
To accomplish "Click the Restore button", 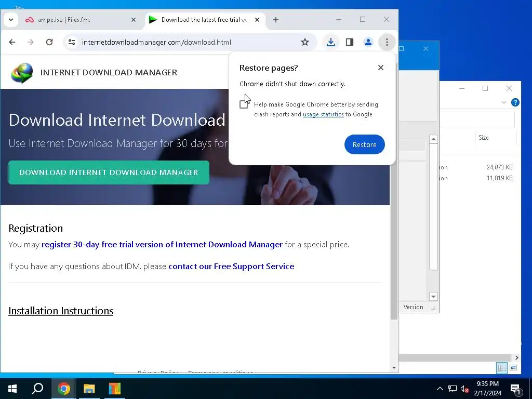I will 364,144.
